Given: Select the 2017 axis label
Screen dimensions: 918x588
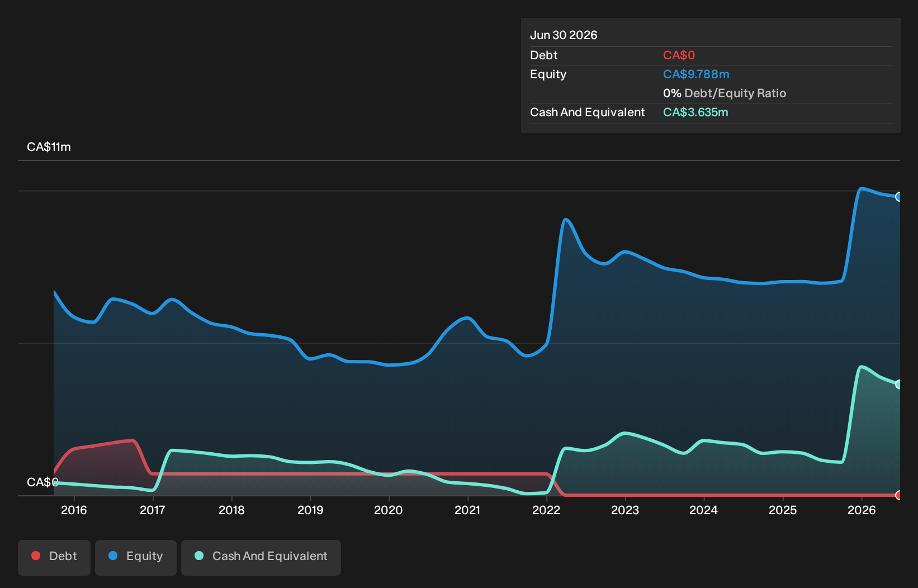Looking at the screenshot, I should click(x=153, y=510).
